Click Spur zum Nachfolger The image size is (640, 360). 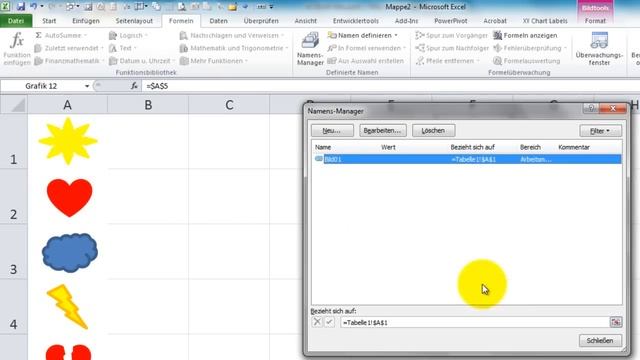tap(452, 48)
